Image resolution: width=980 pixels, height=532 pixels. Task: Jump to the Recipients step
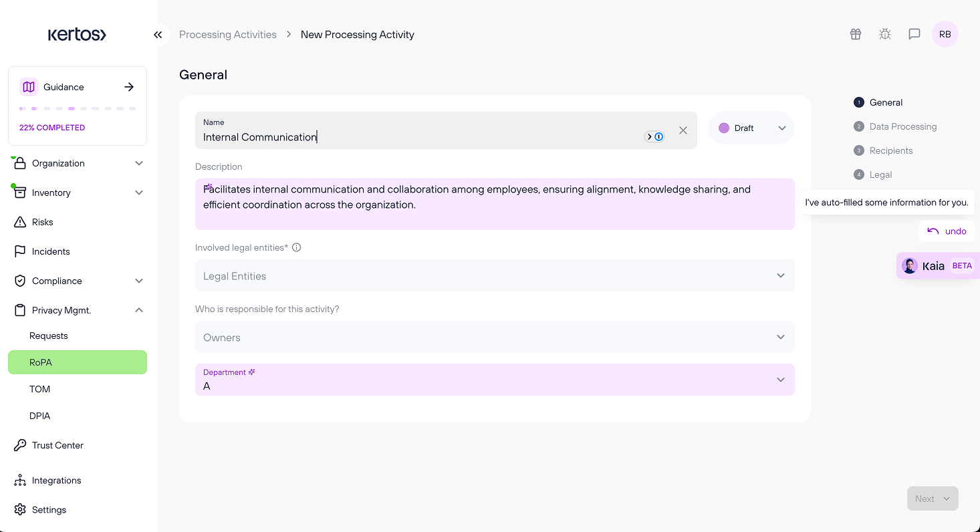883,150
